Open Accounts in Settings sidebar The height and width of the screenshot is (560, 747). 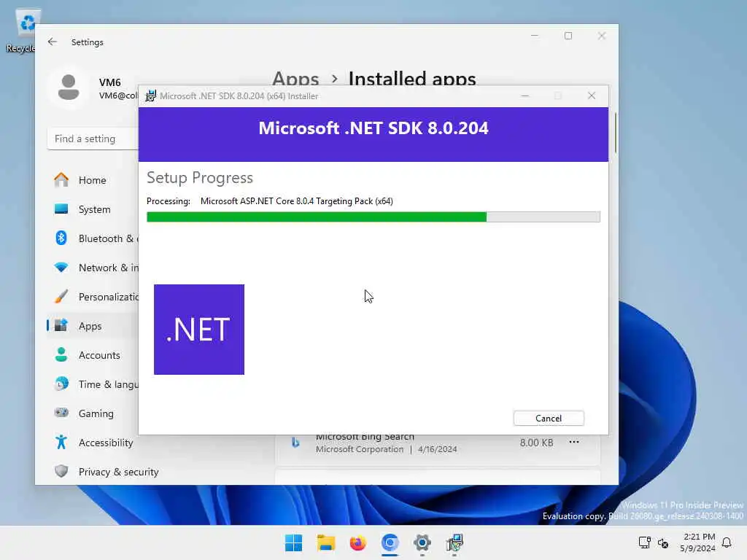coord(93,355)
